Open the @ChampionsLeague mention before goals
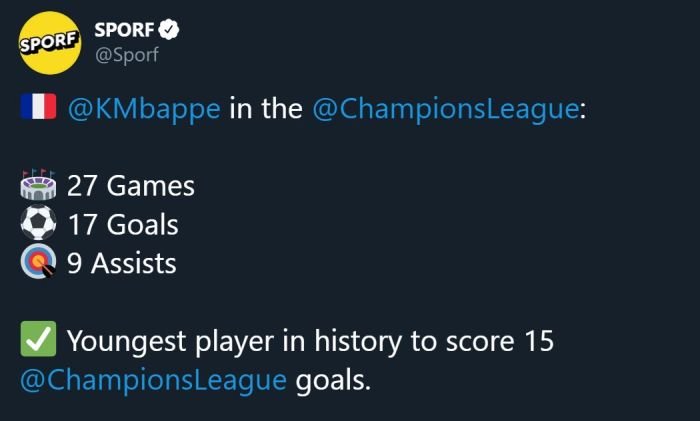Screen dimensions: 700x421 [154, 380]
